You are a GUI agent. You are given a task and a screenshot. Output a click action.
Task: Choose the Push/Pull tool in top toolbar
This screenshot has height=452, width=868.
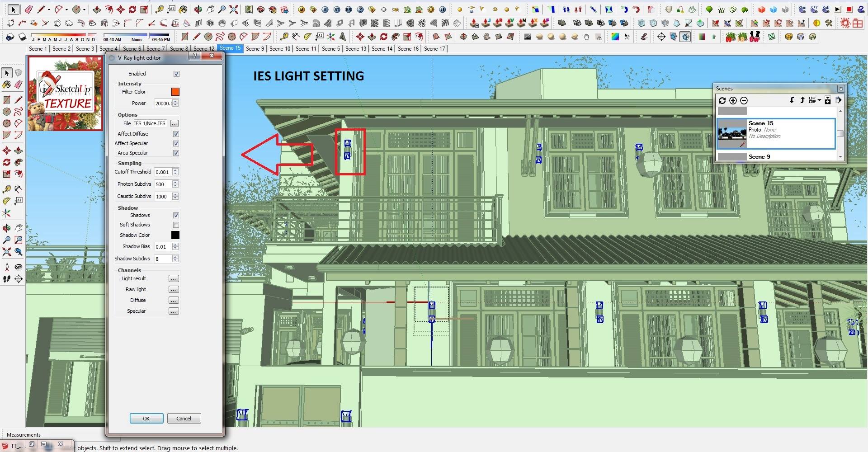tap(97, 9)
